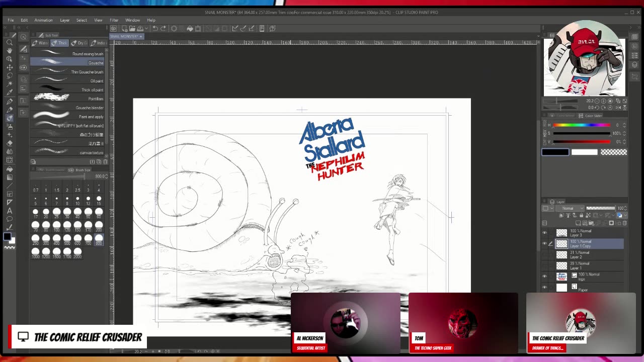Viewport: 644px width, 362px height.
Task: Select the Text tool
Action: pyautogui.click(x=10, y=211)
